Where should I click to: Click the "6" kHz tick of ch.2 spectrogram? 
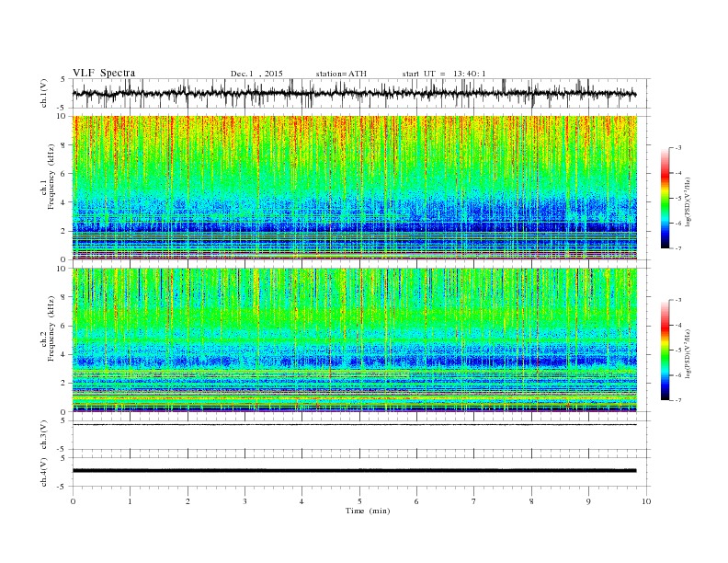[x=63, y=326]
